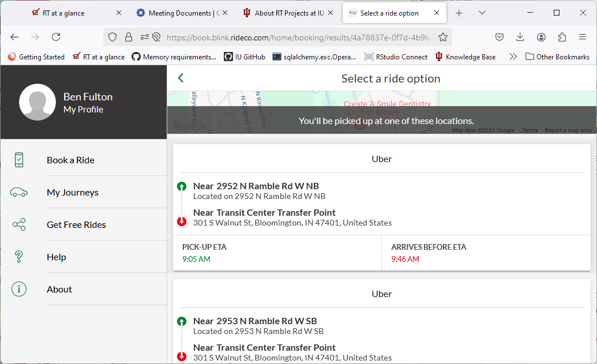Open the Other Bookmarks folder
The height and width of the screenshot is (364, 597).
[557, 57]
